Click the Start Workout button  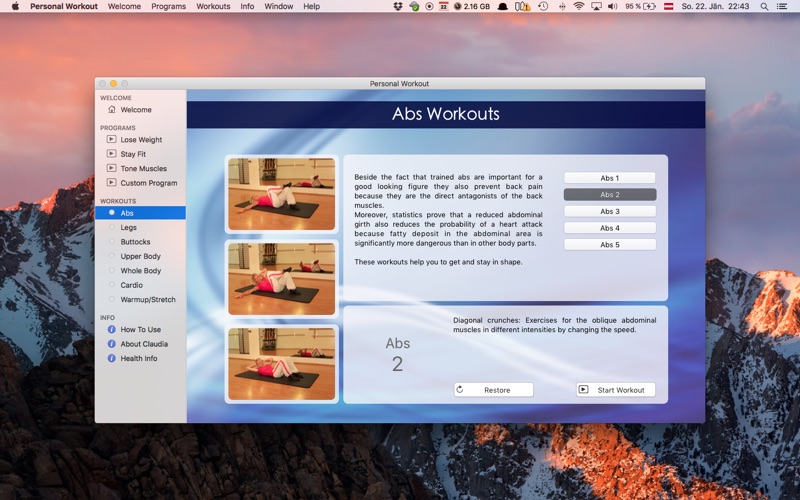[616, 390]
